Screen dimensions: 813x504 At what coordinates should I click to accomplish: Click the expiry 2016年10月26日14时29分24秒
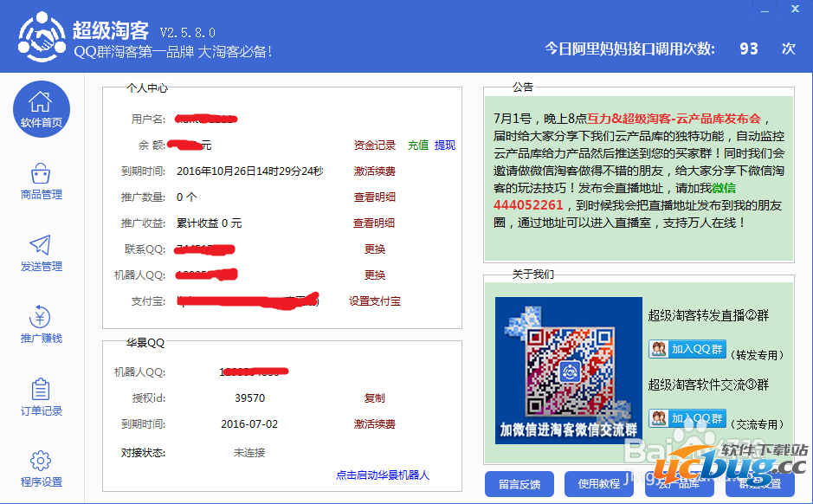(250, 171)
